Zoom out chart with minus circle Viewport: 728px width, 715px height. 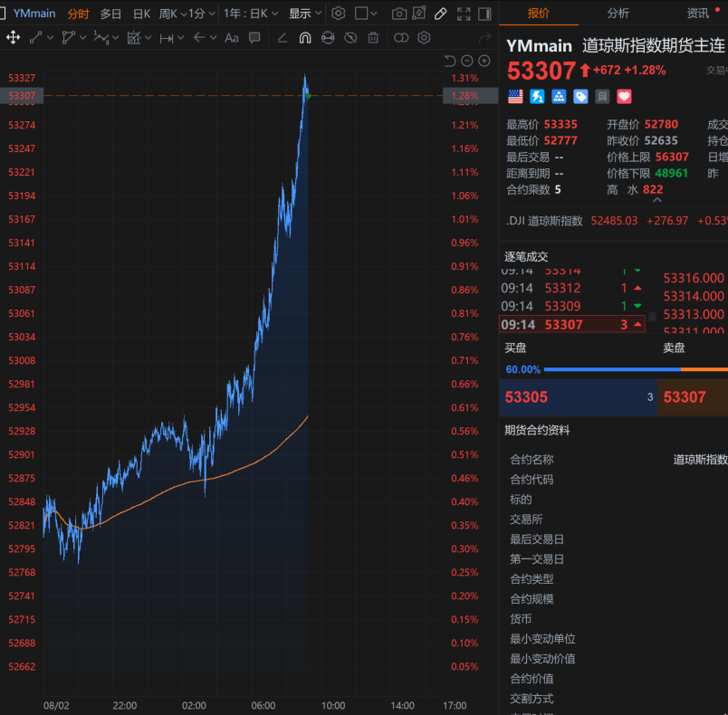click(467, 61)
